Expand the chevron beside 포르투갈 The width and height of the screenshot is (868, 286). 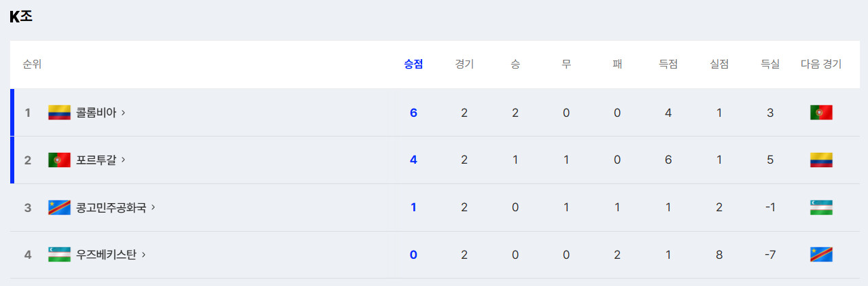(123, 160)
